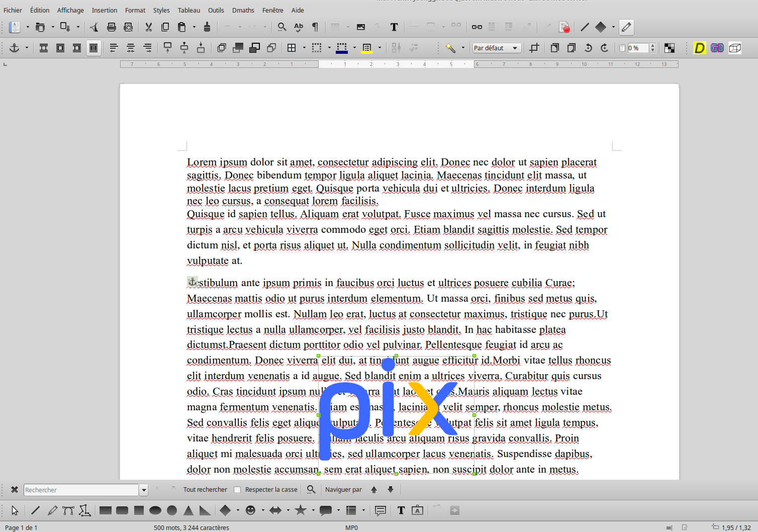This screenshot has height=532, width=758.
Task: Open Find & Replace from search bar magnifier
Action: (x=311, y=490)
